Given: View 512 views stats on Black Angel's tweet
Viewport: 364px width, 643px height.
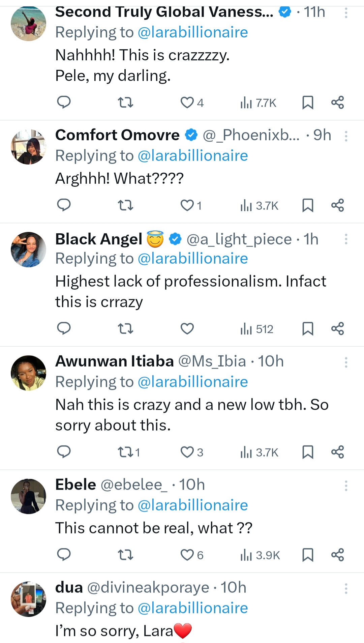Looking at the screenshot, I should [257, 329].
